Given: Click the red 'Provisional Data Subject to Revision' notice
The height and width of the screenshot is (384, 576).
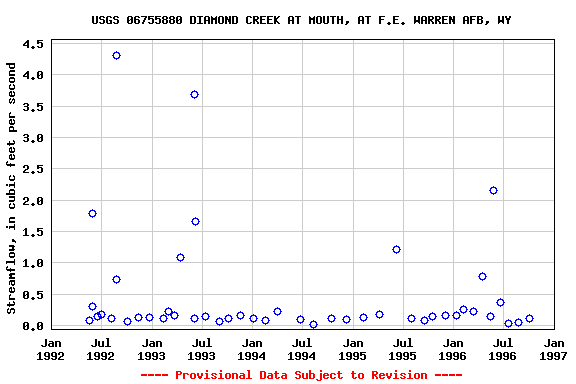Looking at the screenshot, I should click(x=301, y=375).
